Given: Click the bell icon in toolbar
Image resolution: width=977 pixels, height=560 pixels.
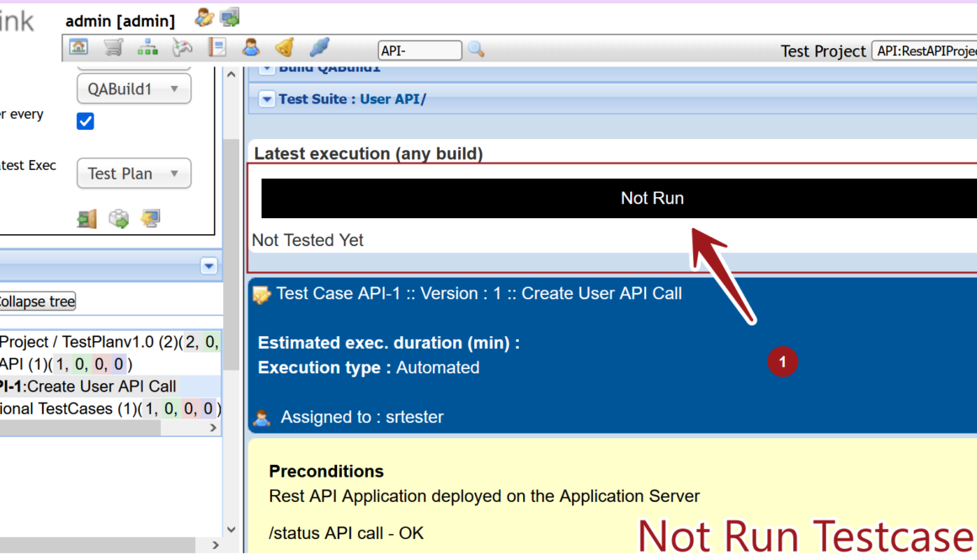Looking at the screenshot, I should pyautogui.click(x=285, y=48).
